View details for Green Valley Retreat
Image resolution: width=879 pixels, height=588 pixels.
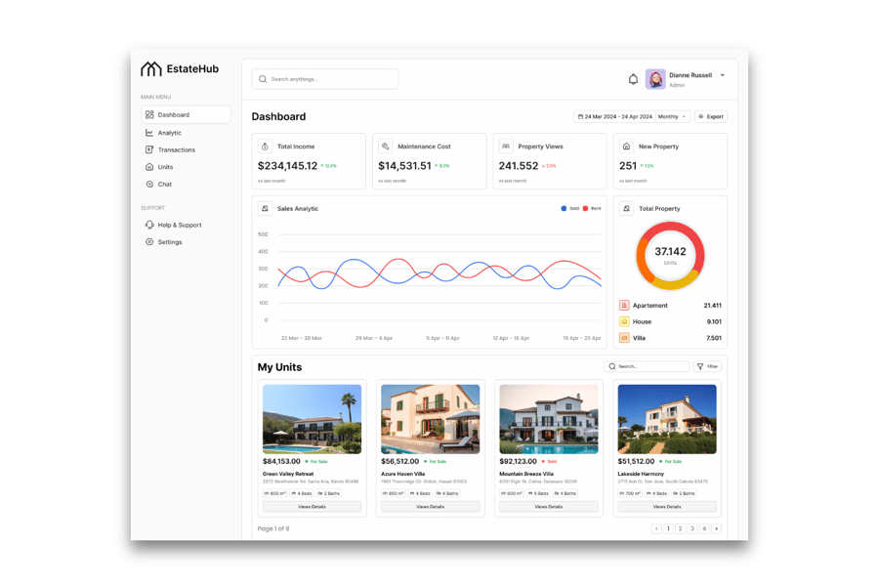tap(312, 507)
